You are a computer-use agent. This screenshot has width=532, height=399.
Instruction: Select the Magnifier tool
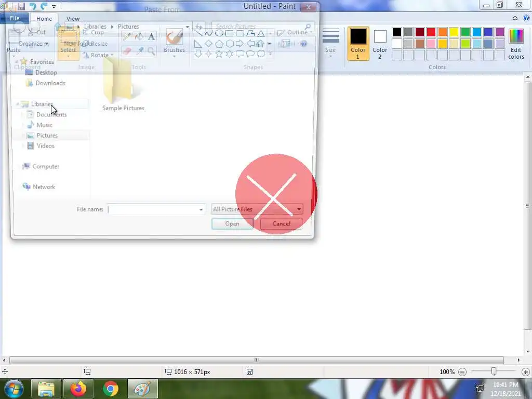click(x=151, y=51)
